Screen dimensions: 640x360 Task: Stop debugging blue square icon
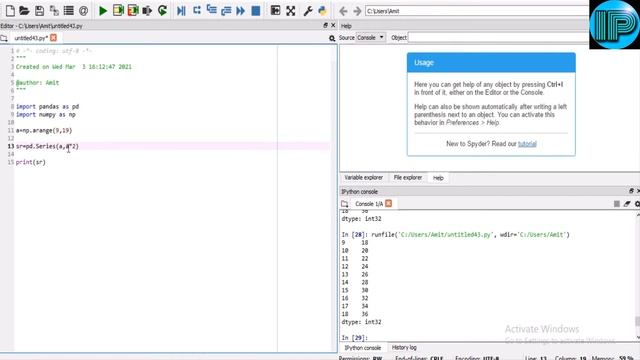pos(256,11)
